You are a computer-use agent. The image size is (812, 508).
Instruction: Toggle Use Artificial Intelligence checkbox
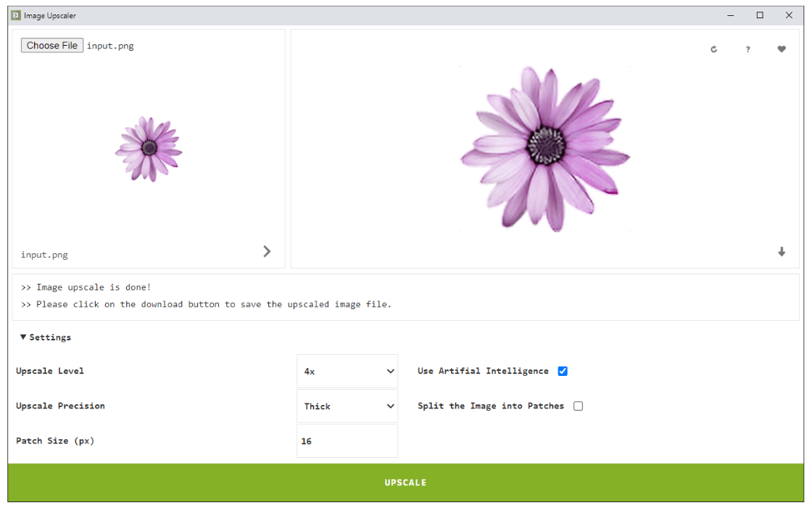pyautogui.click(x=563, y=371)
